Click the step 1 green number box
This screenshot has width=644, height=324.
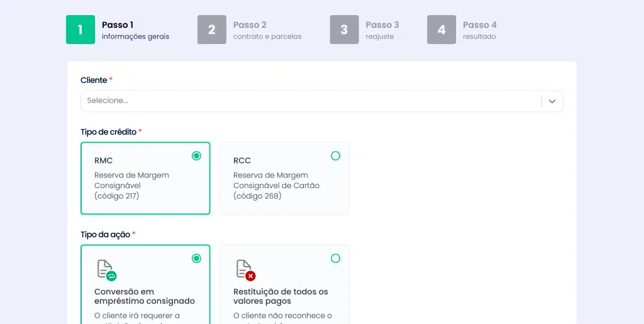(80, 30)
